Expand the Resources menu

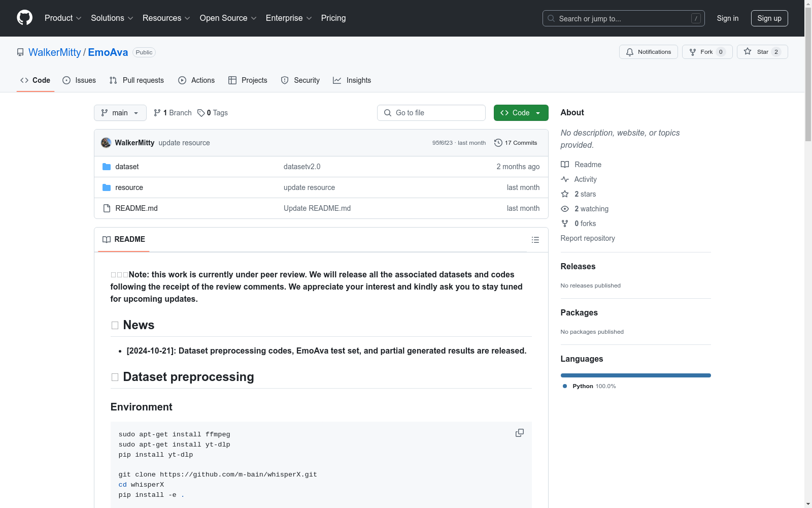[x=166, y=18]
